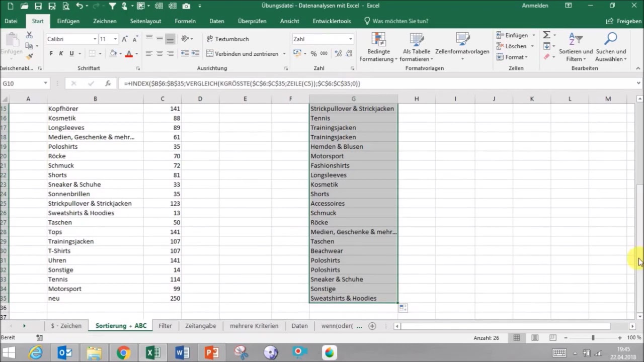Toggle italic formatting (K)
The image size is (644, 362).
(x=61, y=53)
